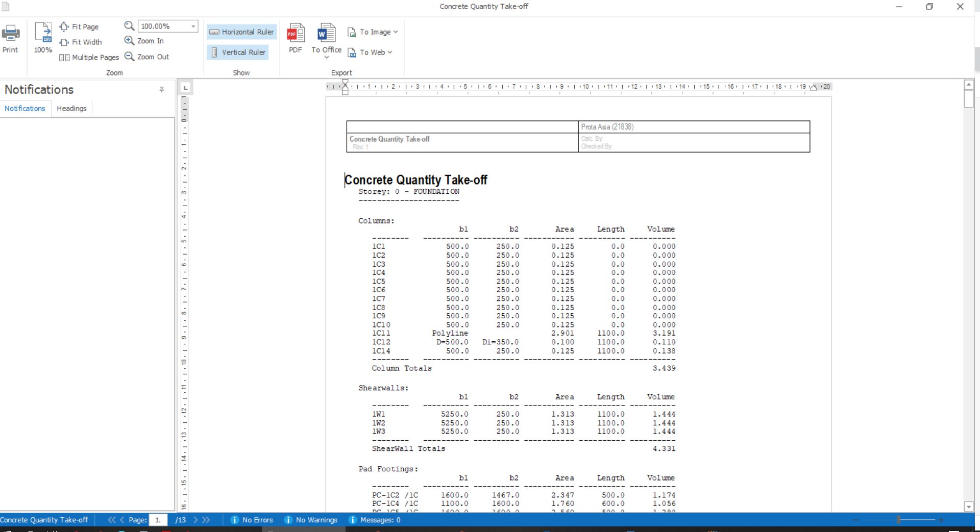980x532 pixels.
Task: Click the Zoom In magnifier
Action: click(x=129, y=41)
